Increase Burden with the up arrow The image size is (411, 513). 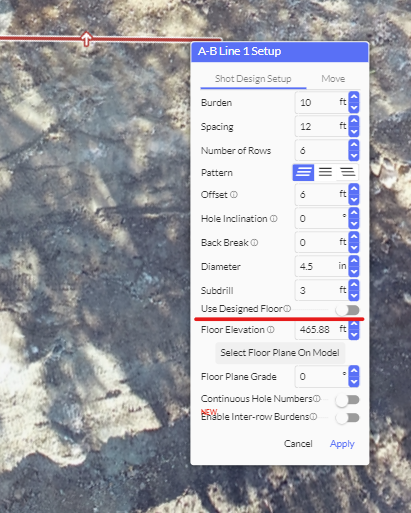click(x=354, y=97)
